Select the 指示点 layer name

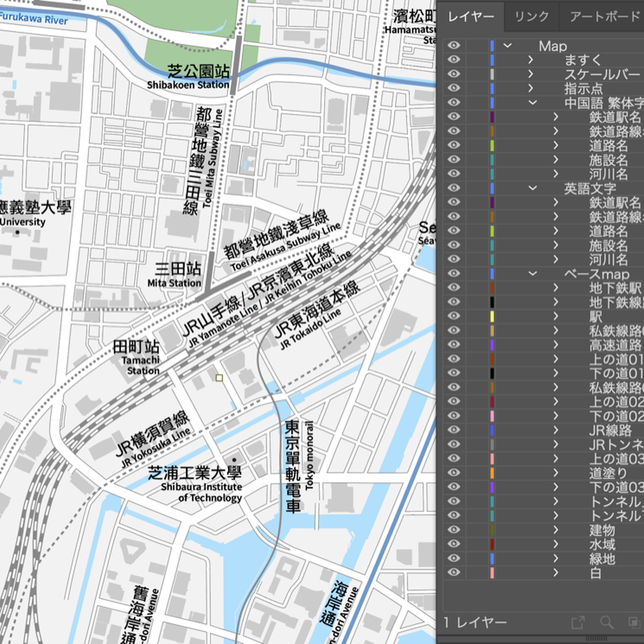tap(584, 88)
